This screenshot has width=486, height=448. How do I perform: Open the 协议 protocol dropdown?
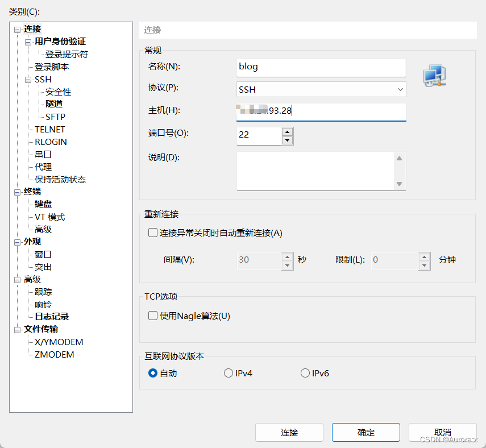[x=400, y=89]
